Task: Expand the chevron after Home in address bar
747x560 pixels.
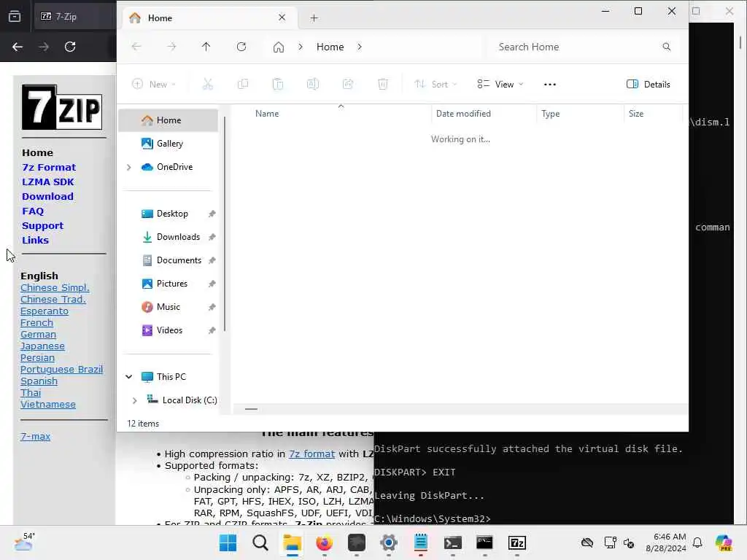Action: coord(359,47)
